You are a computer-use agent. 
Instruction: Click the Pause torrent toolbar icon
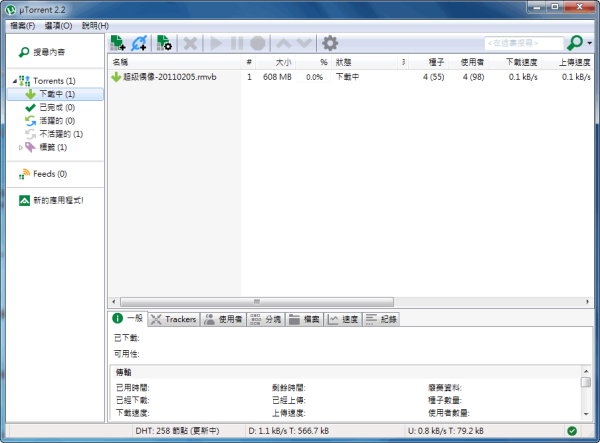[x=237, y=43]
